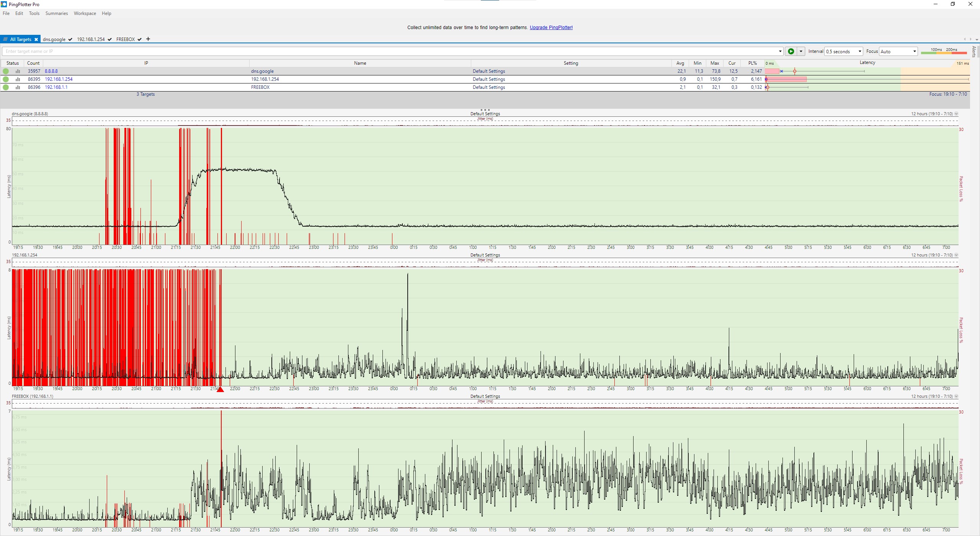Click graph bars icon in 8.8.8.8 row
Screen dimensions: 980x536
click(18, 71)
